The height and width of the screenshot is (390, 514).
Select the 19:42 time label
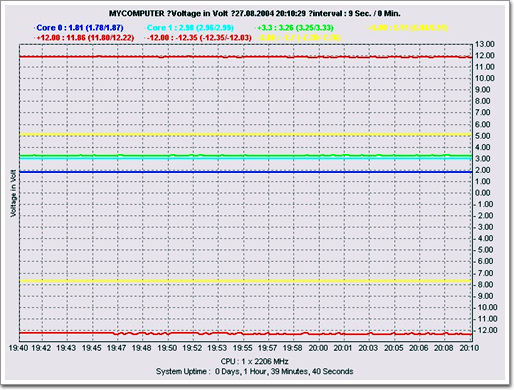pyautogui.click(x=41, y=348)
